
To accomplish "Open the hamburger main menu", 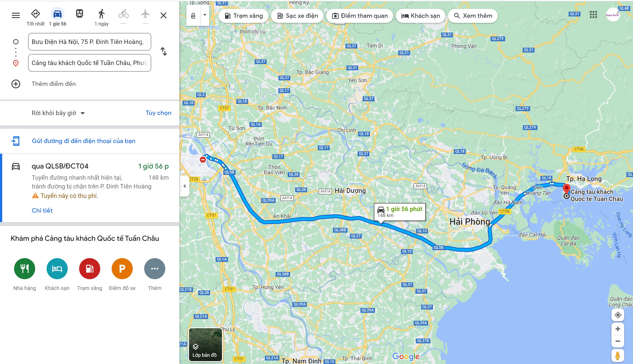I will [x=16, y=15].
